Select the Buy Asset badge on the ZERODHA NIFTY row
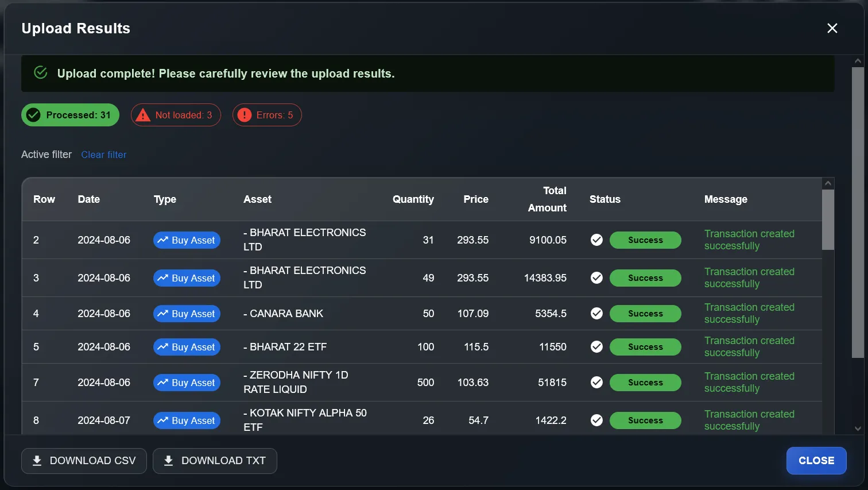Image resolution: width=868 pixels, height=490 pixels. pyautogui.click(x=187, y=382)
